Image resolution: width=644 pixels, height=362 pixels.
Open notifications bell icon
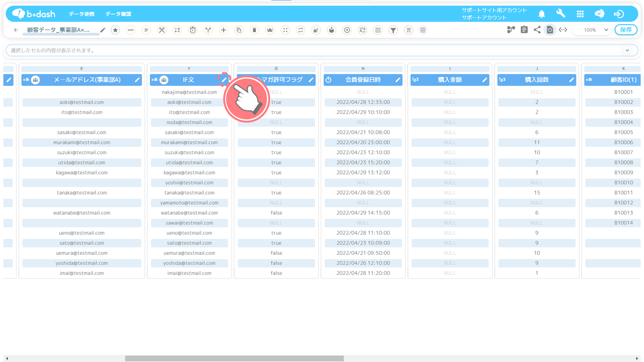pos(542,14)
